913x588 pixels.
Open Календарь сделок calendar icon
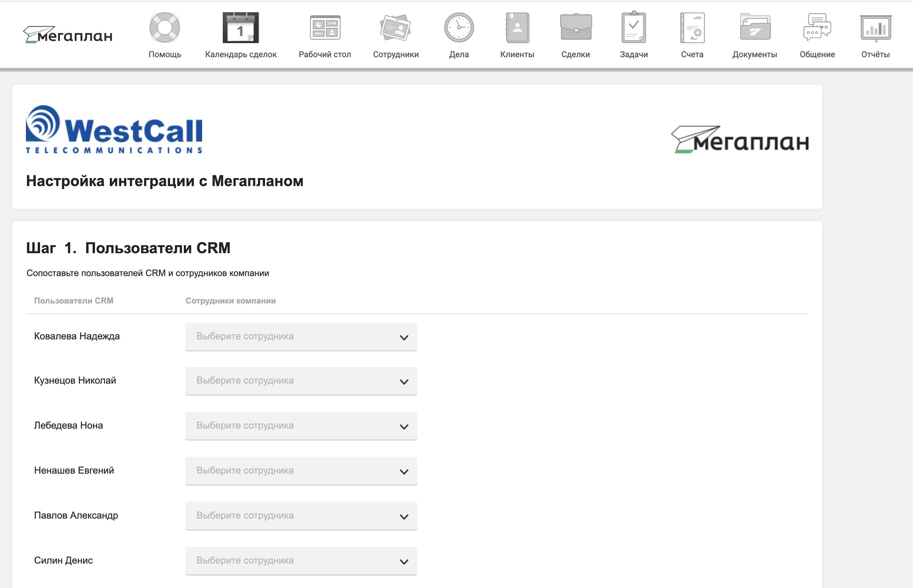click(241, 27)
